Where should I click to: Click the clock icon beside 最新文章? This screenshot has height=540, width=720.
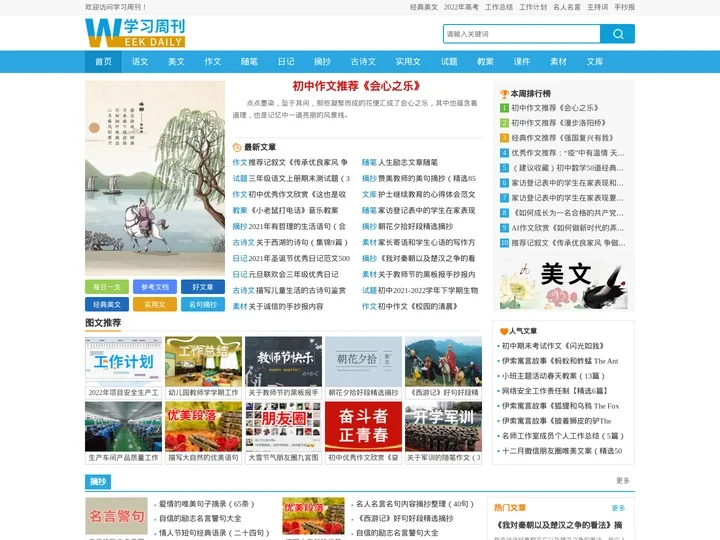coord(237,147)
